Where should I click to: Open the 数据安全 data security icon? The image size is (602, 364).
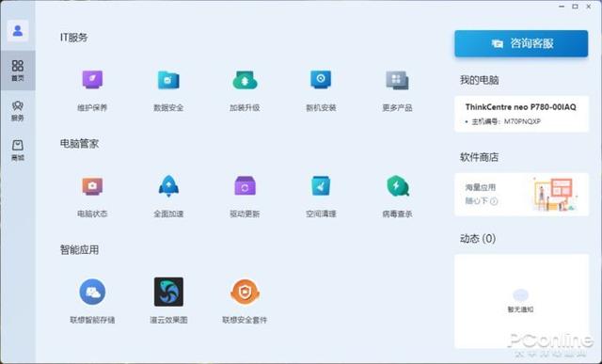pyautogui.click(x=168, y=80)
